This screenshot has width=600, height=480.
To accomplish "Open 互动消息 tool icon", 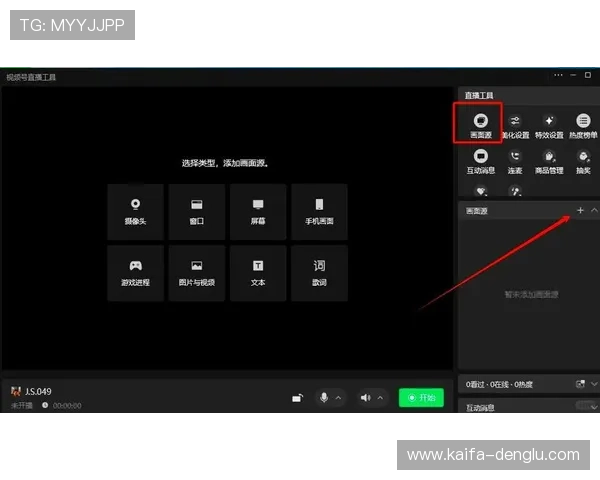I will 480,160.
